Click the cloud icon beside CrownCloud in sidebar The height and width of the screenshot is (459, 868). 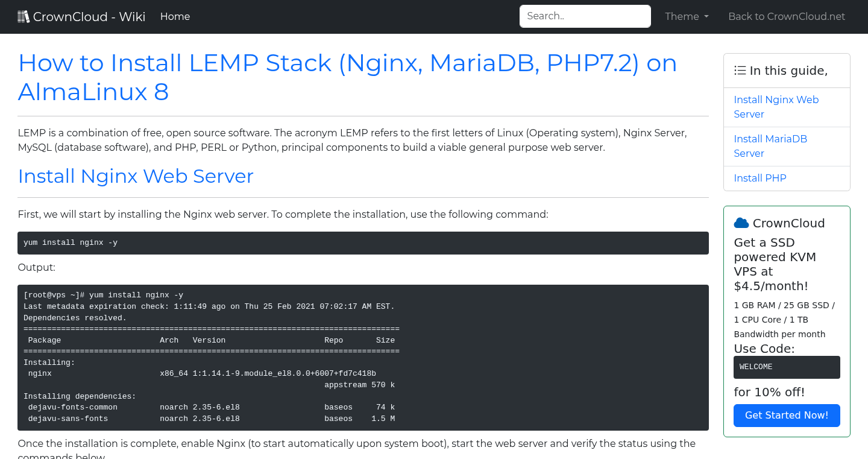(x=741, y=222)
